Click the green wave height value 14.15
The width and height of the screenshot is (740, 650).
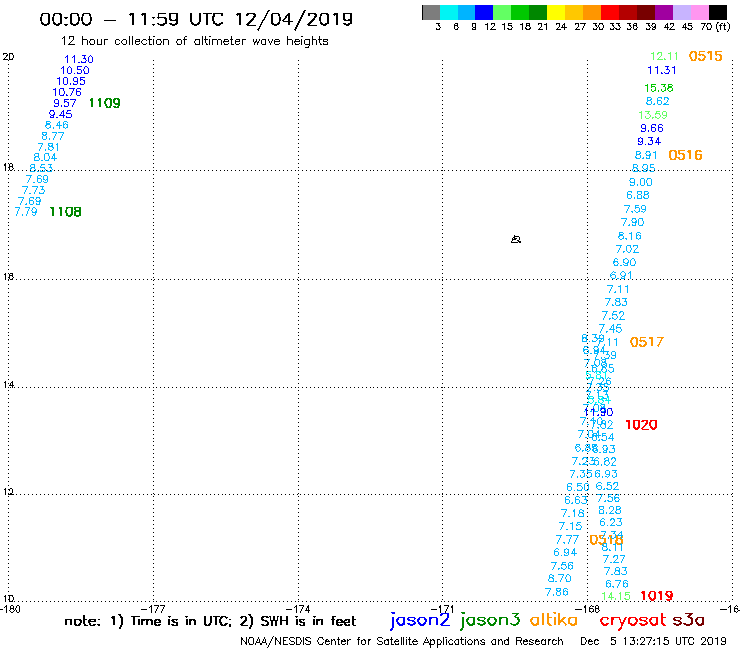pyautogui.click(x=616, y=596)
